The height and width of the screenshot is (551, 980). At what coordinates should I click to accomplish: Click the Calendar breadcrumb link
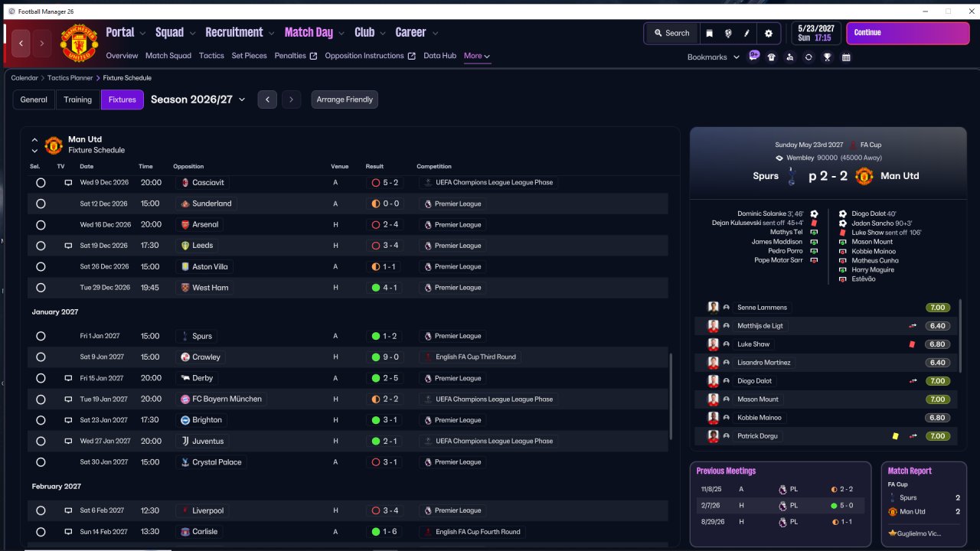(24, 78)
